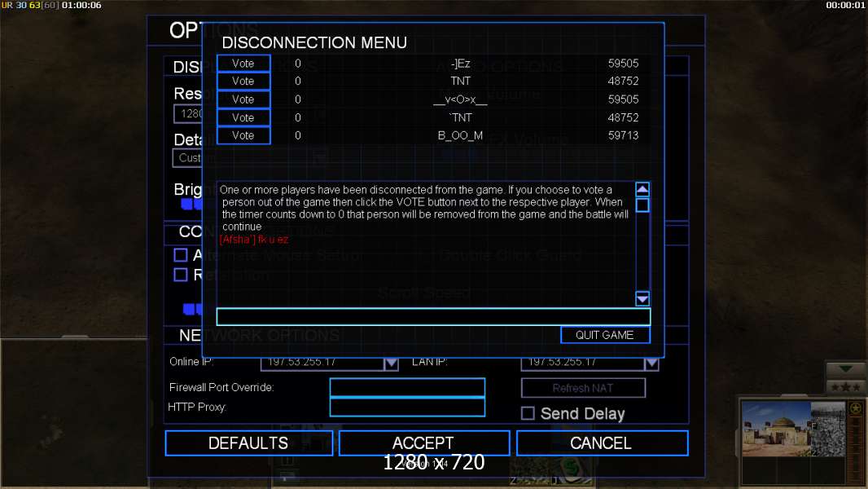Click player name -]Ez
Image resolution: width=868 pixels, height=489 pixels.
tap(461, 64)
